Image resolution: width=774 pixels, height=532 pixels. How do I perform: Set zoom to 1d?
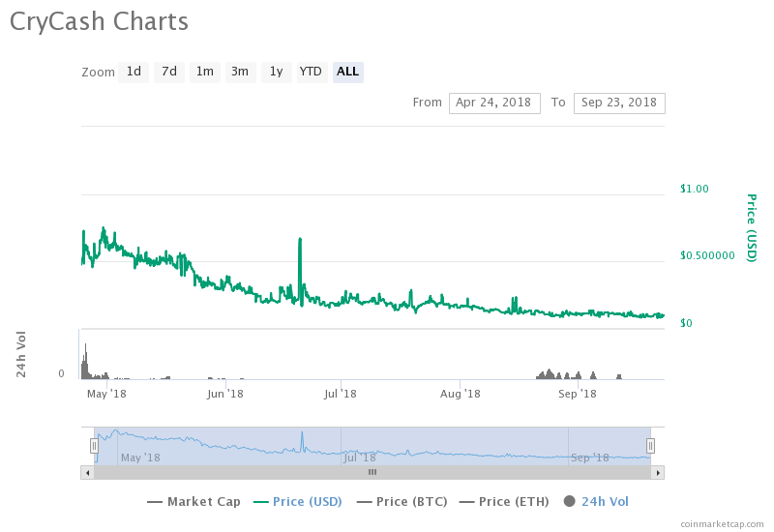pyautogui.click(x=134, y=72)
